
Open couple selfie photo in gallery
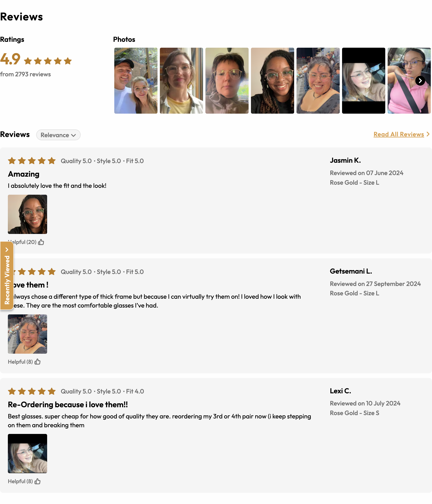[136, 80]
